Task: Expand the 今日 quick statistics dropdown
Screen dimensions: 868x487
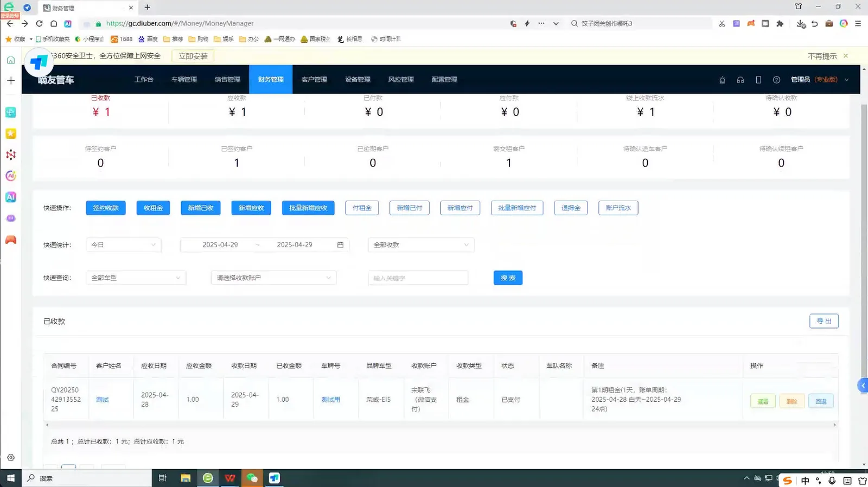Action: coord(123,245)
